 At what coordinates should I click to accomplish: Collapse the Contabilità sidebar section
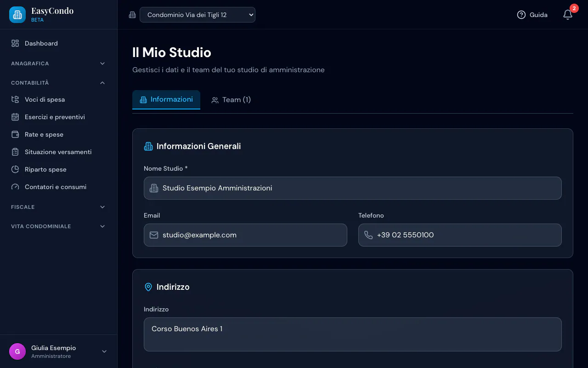[x=58, y=83]
